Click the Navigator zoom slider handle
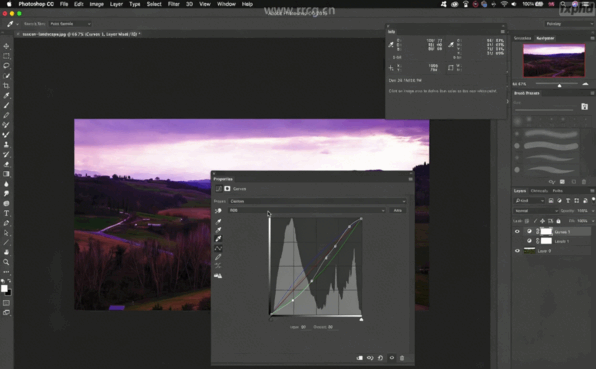Image resolution: width=596 pixels, height=369 pixels. (x=560, y=85)
